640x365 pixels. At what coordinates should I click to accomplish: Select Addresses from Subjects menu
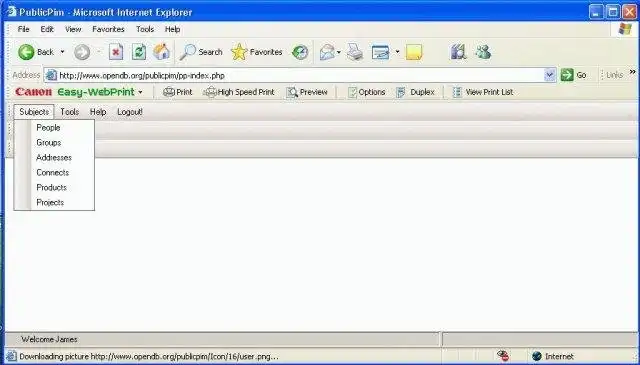click(x=54, y=158)
